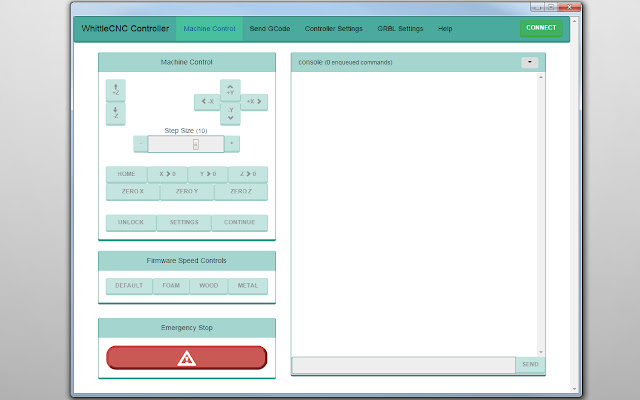
Task: Open the Controller Settings tab
Action: [x=334, y=28]
